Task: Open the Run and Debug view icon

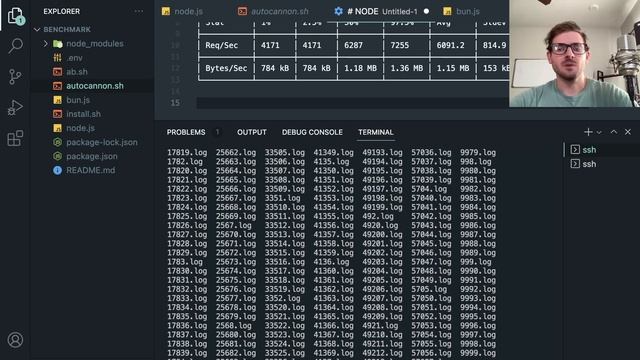Action: pos(16,107)
